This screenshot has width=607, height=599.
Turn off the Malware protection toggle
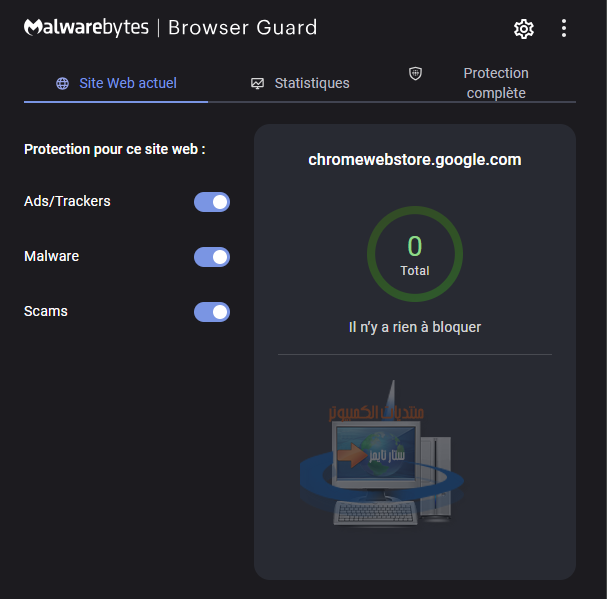click(212, 257)
